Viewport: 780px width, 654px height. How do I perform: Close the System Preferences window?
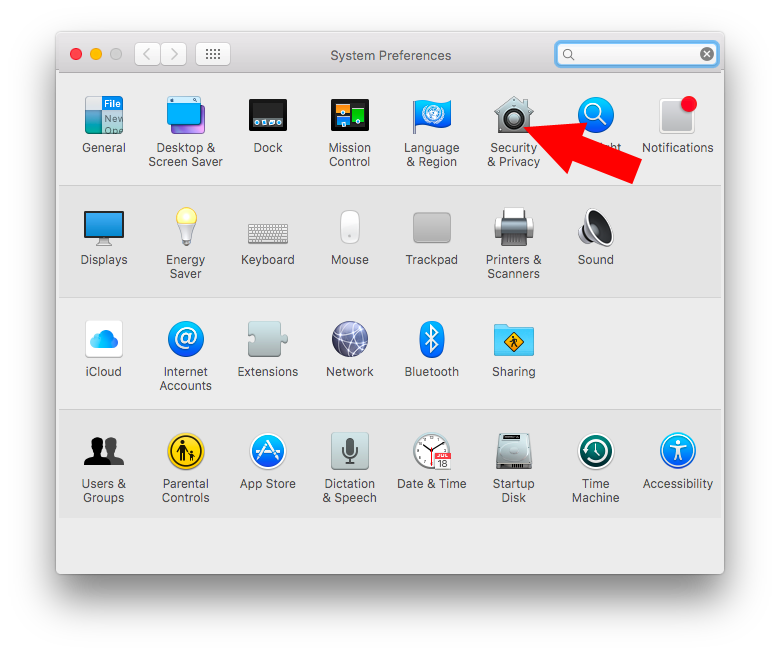[x=76, y=54]
